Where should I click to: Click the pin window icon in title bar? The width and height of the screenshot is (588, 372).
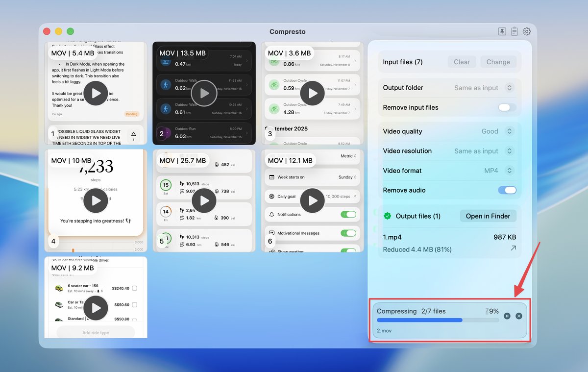point(502,31)
